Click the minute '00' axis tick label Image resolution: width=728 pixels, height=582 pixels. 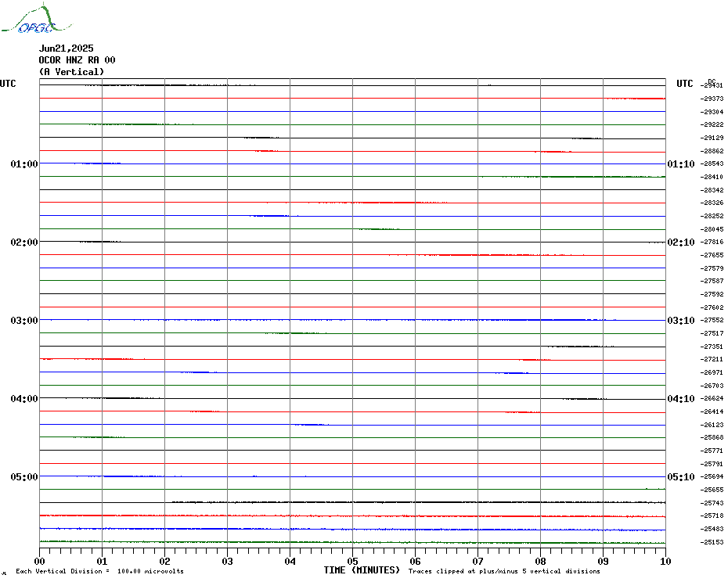39,561
